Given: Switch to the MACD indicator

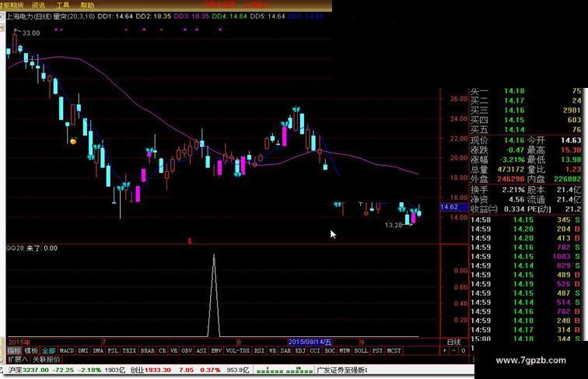Looking at the screenshot, I should 67,350.
